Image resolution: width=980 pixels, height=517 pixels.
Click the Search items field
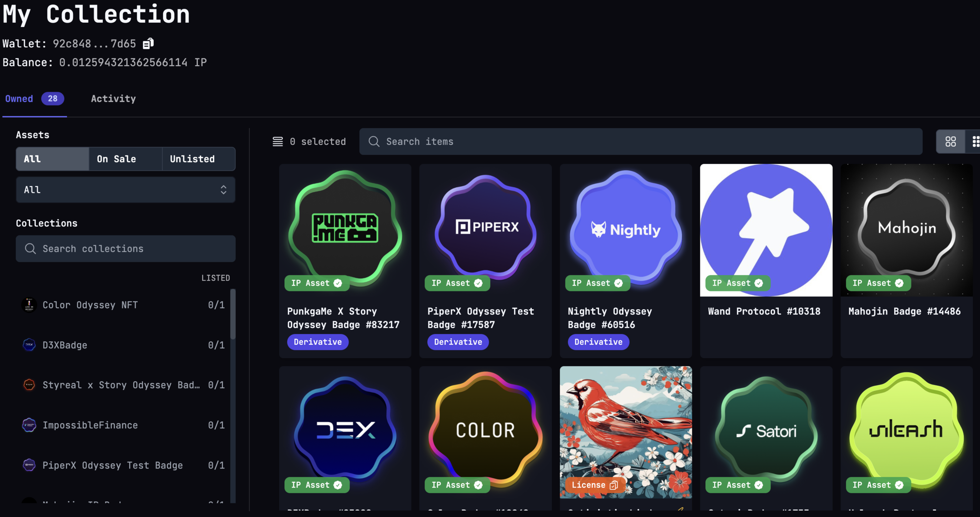(x=641, y=142)
